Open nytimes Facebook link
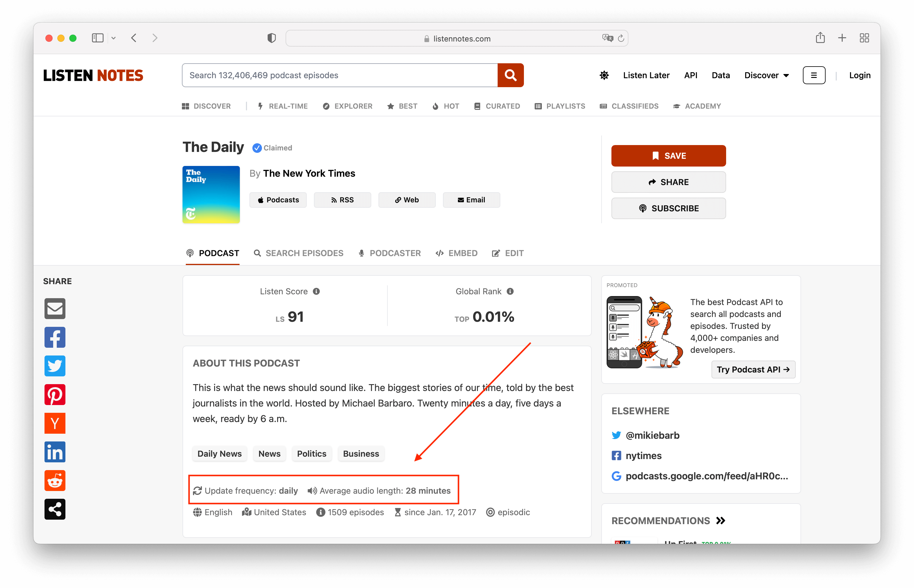914x588 pixels. pyautogui.click(x=643, y=455)
